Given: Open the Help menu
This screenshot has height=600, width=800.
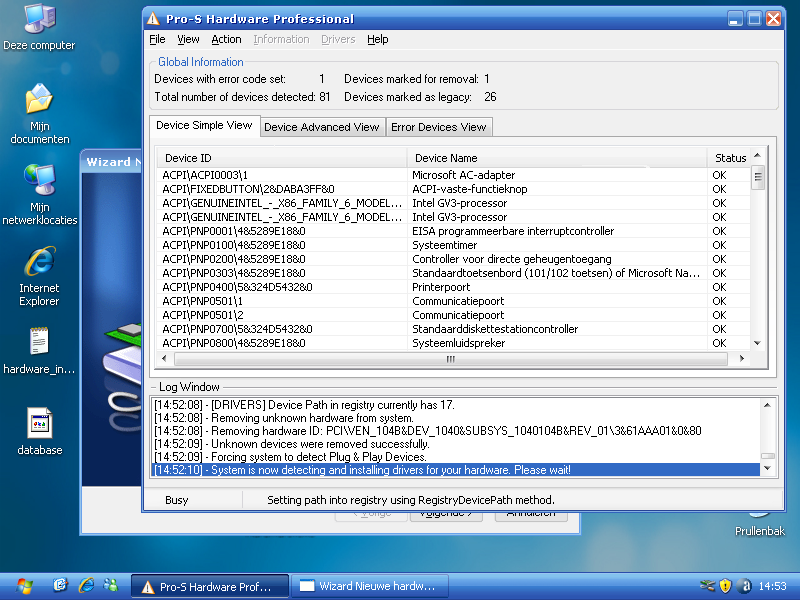Looking at the screenshot, I should 378,39.
